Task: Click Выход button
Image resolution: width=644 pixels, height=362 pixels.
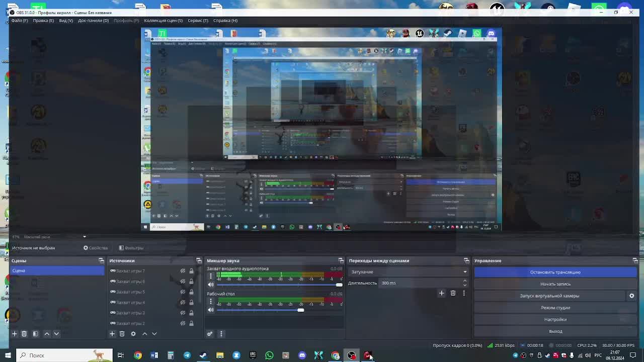Action: click(x=555, y=331)
